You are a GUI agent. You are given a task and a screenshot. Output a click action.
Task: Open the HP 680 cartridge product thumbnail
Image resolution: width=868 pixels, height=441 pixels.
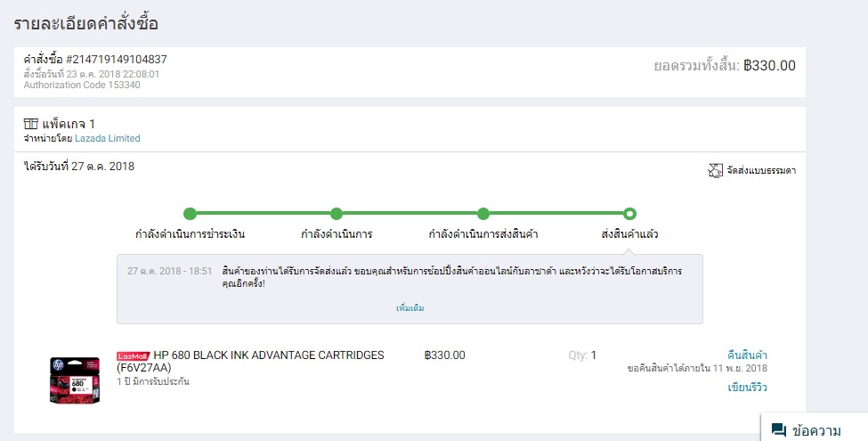click(71, 380)
